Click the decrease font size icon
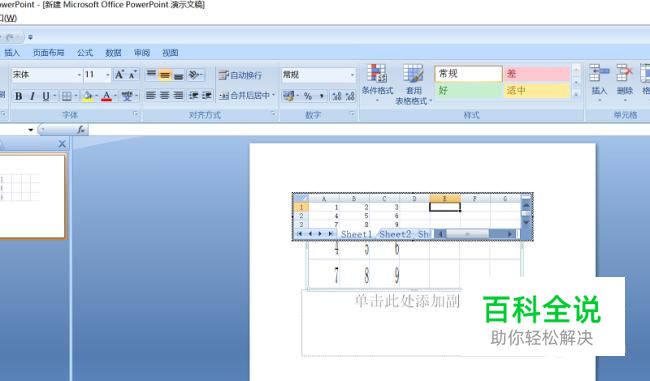Screen dimensions: 650x381 [133, 75]
